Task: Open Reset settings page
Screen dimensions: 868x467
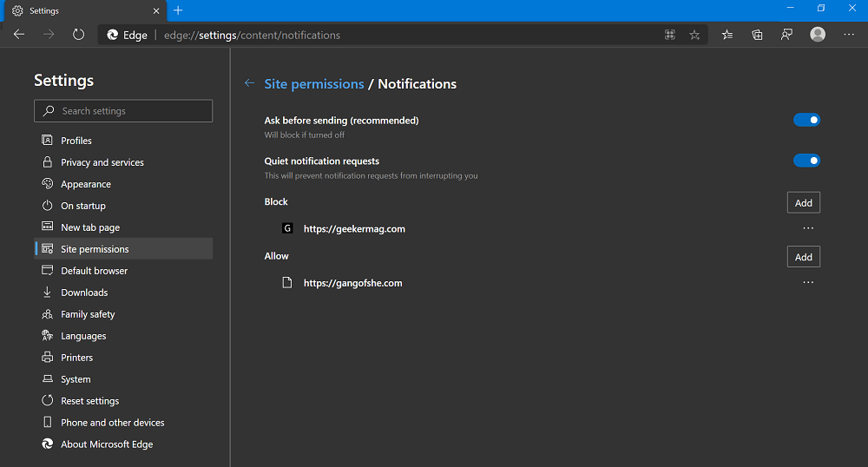Action: pos(123,401)
